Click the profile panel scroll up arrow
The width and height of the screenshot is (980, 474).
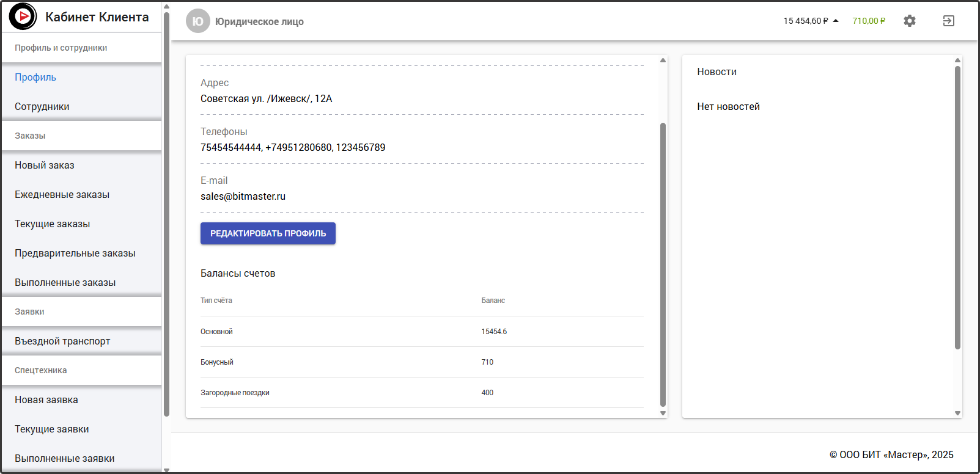coord(663,60)
